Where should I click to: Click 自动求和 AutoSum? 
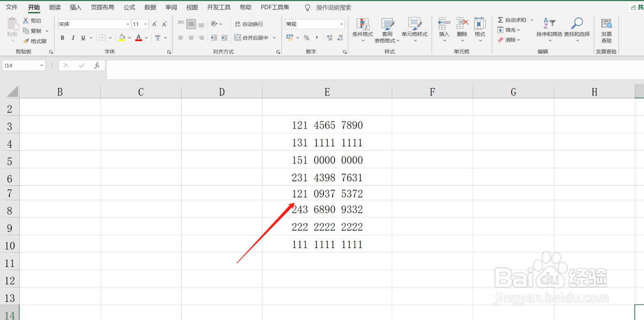click(x=512, y=20)
